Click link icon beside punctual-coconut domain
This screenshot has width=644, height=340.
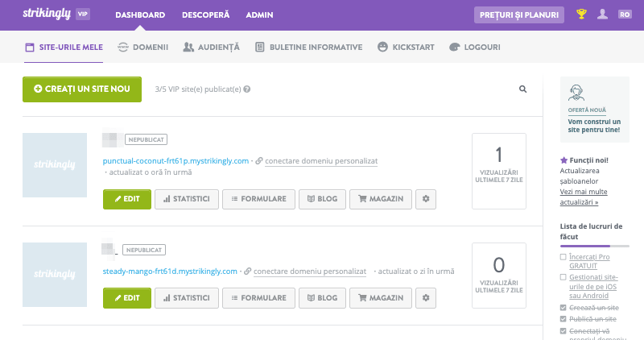point(259,161)
